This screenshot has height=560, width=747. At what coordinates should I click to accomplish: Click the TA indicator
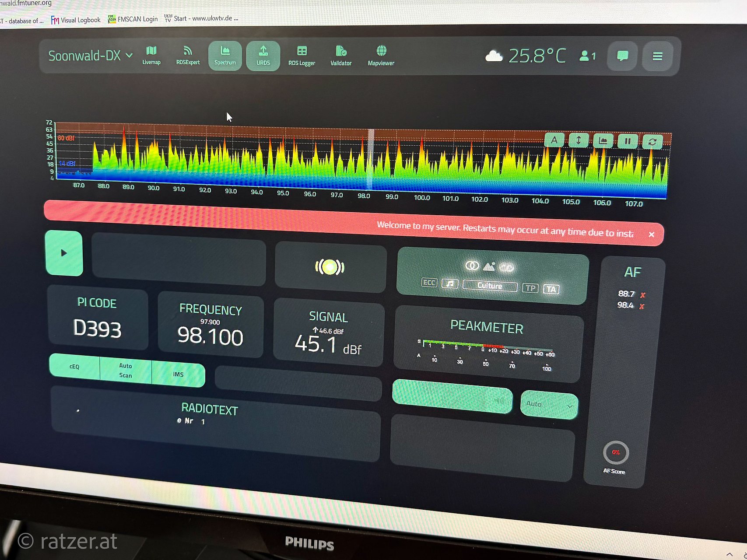[x=551, y=289]
